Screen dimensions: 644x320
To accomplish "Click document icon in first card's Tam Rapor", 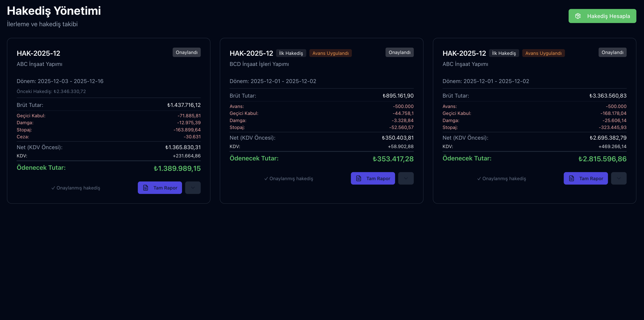I will tap(145, 188).
